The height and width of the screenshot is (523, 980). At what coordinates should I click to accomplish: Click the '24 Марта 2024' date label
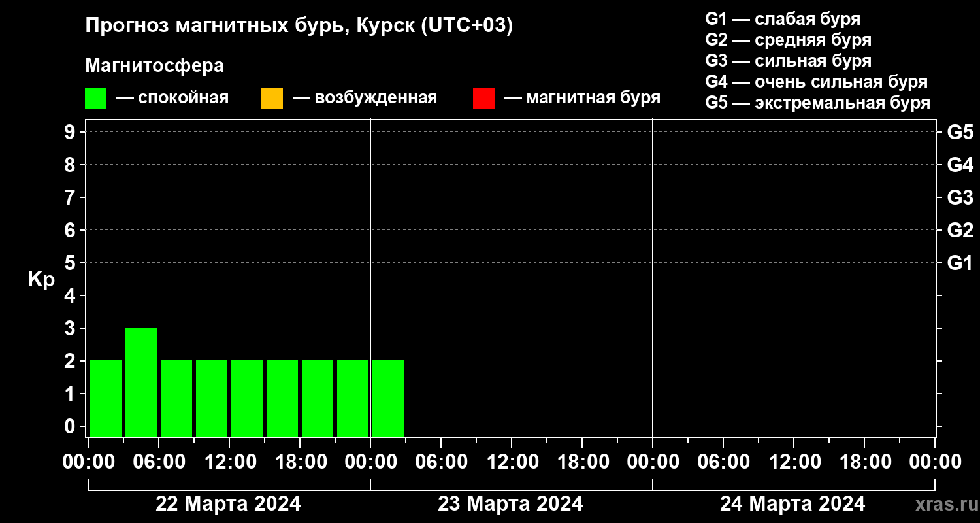pos(792,504)
